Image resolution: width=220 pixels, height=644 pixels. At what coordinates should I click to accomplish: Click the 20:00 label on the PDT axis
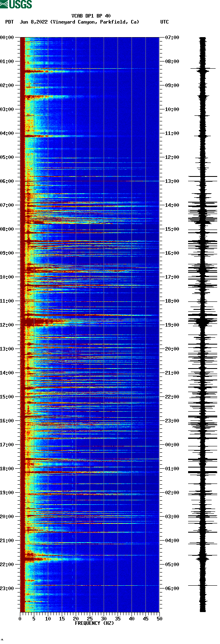tap(7, 517)
